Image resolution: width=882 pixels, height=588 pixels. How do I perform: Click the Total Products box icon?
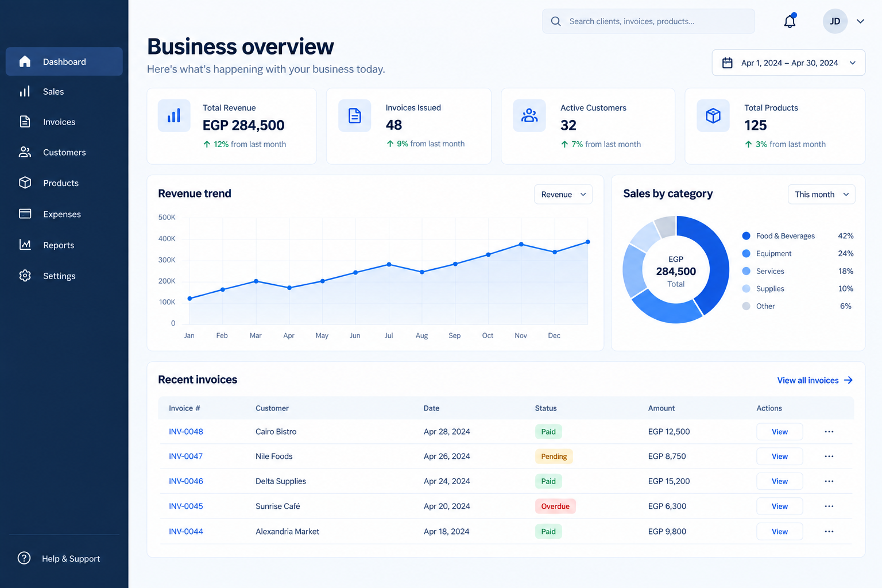click(x=713, y=115)
